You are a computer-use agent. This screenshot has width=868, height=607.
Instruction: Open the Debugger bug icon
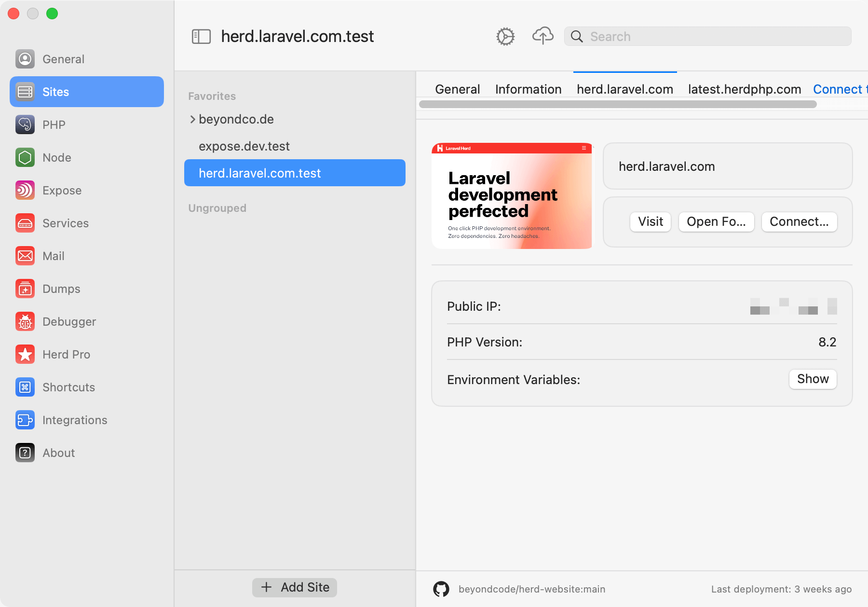(25, 321)
